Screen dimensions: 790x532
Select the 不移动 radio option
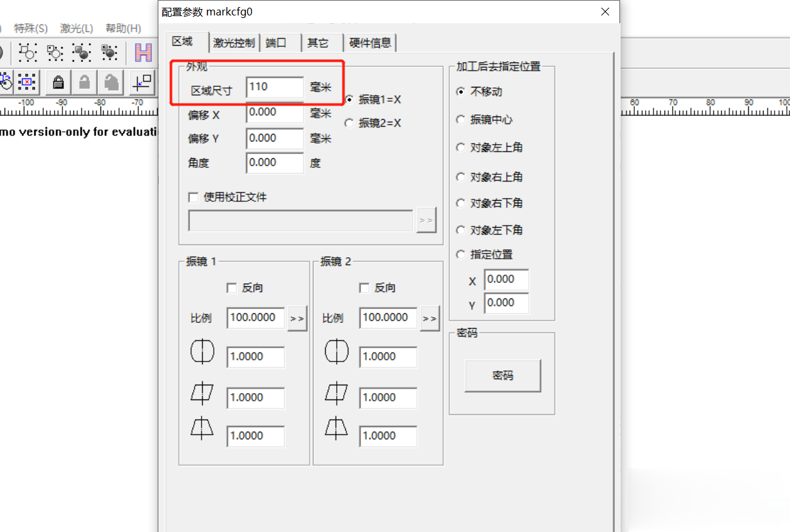click(460, 91)
